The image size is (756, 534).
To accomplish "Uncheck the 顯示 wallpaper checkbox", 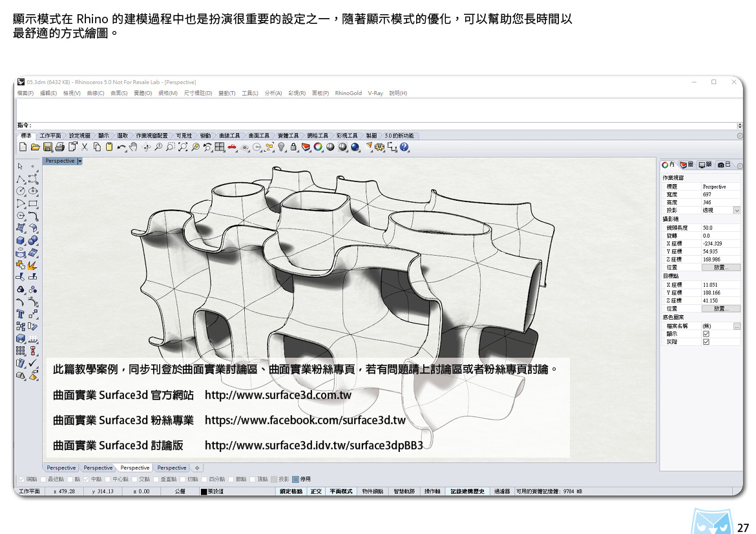I will 706,334.
